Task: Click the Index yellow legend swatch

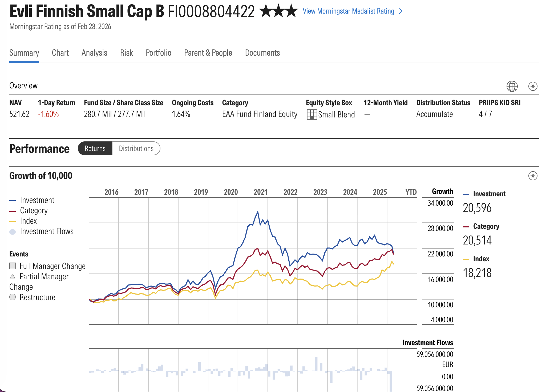Action: [13, 221]
